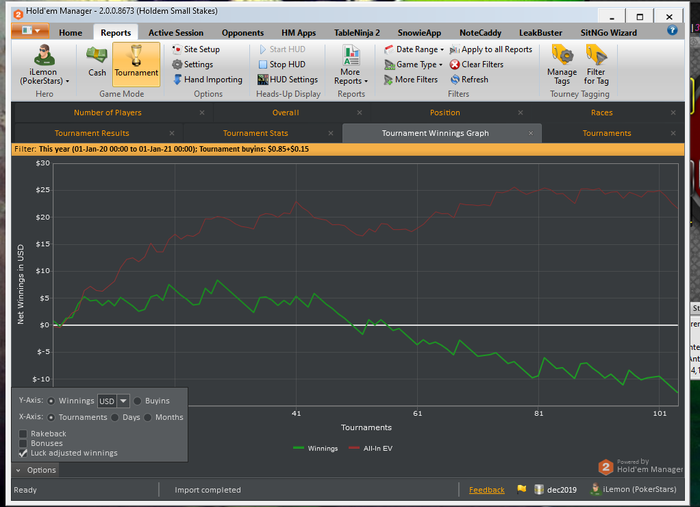This screenshot has width=700, height=507.
Task: Open the TableNinja 2 tab
Action: [357, 33]
